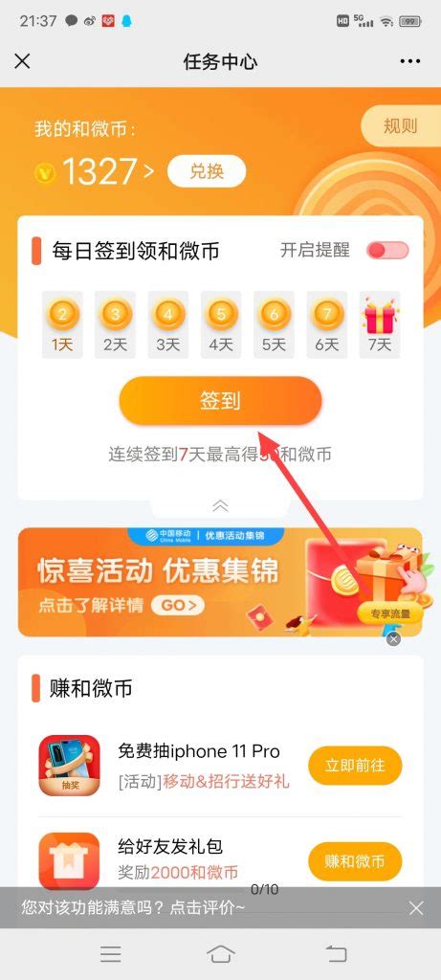Open the three-dot more options menu
Viewport: 441px width, 980px height.
(409, 61)
